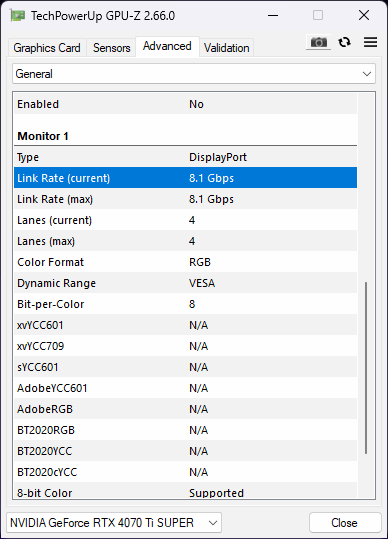Viewport: 388px width, 539px height.
Task: Select the AdobeYCC601 row
Action: [x=186, y=387]
